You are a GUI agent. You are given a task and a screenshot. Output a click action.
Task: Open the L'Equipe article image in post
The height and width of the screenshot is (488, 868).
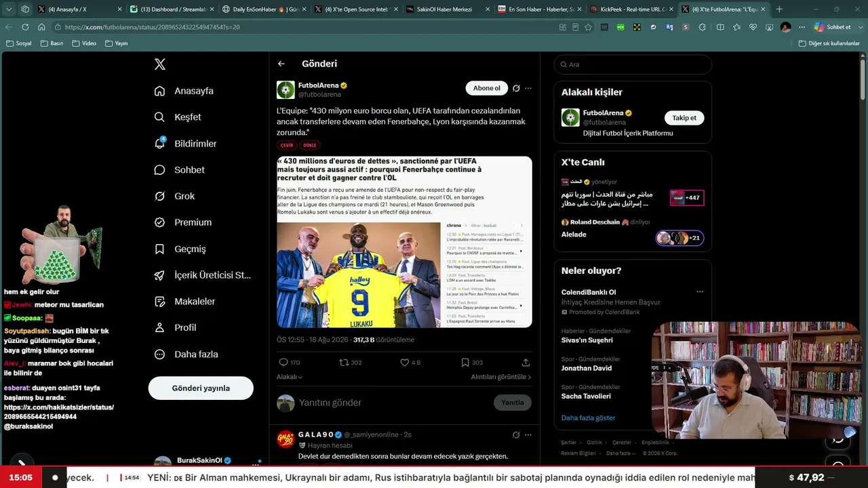tap(404, 242)
